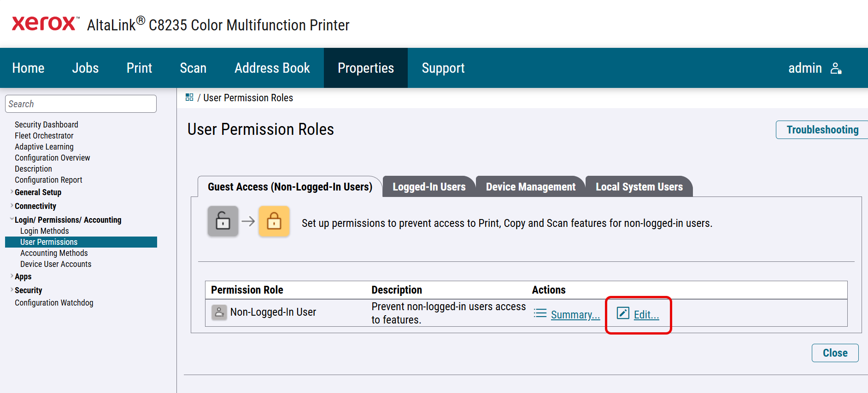
Task: Open the Device Management tab
Action: [530, 187]
